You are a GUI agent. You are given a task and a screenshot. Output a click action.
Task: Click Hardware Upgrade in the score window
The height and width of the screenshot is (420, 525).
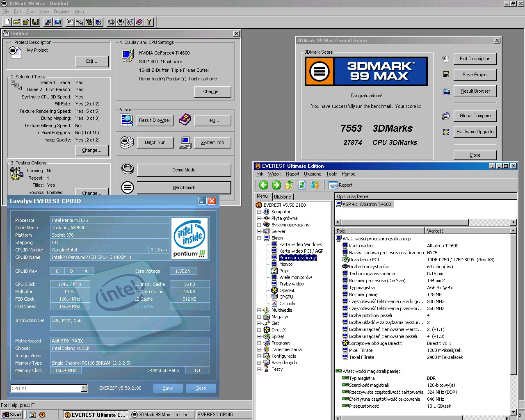475,132
